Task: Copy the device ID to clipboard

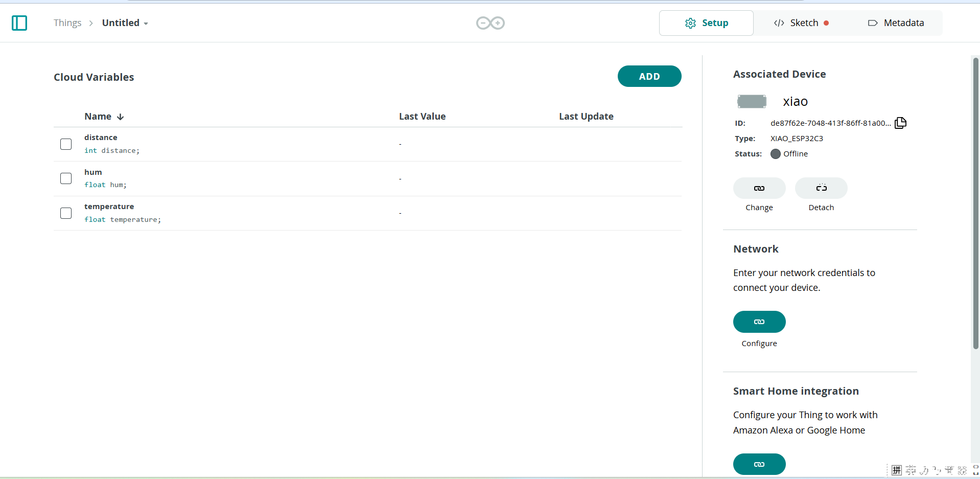Action: 900,123
